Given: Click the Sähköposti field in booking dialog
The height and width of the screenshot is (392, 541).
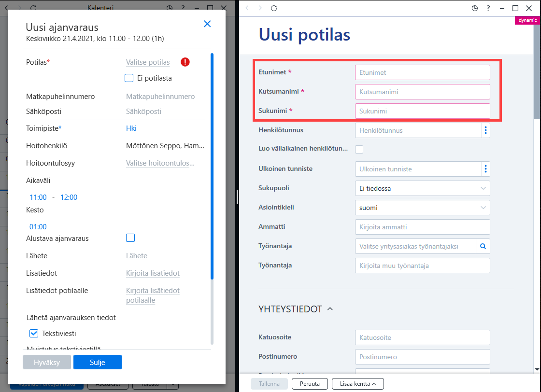Looking at the screenshot, I should point(143,112).
